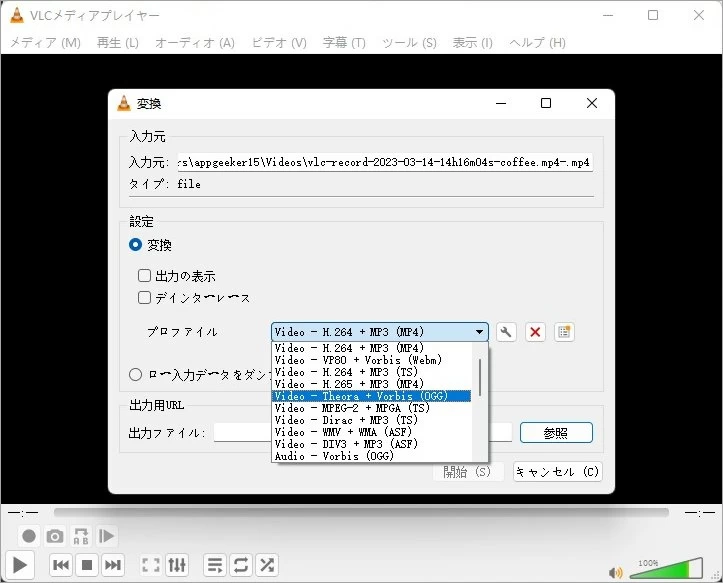This screenshot has height=583, width=723.
Task: Open the ビデオ (V) menu
Action: click(279, 43)
